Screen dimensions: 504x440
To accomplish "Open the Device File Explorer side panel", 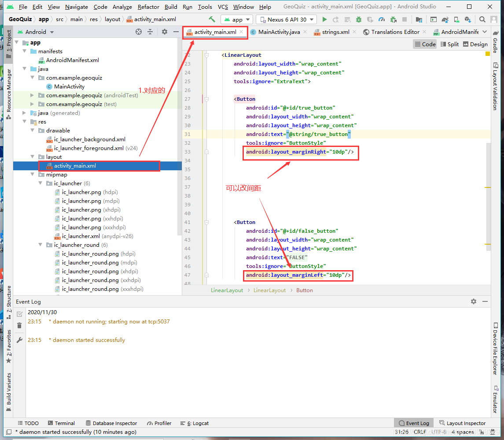I will point(495,349).
